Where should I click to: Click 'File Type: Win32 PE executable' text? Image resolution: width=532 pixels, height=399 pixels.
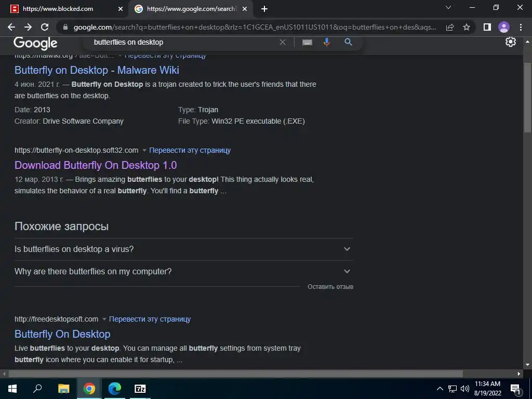(241, 121)
